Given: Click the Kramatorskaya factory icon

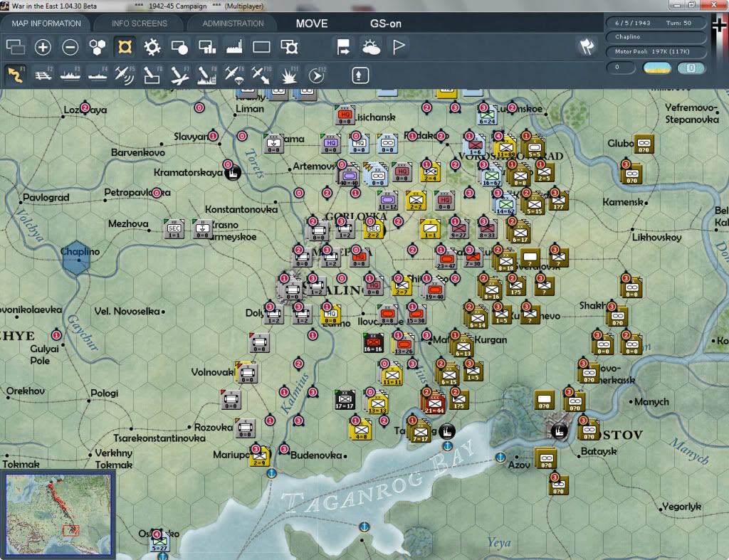Looking at the screenshot, I should pos(233,173).
